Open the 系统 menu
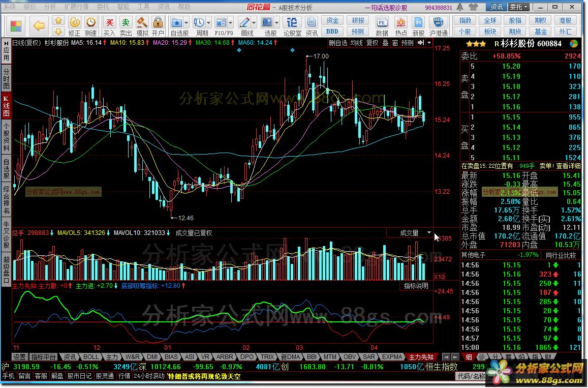The image size is (588, 388). click(x=10, y=7)
